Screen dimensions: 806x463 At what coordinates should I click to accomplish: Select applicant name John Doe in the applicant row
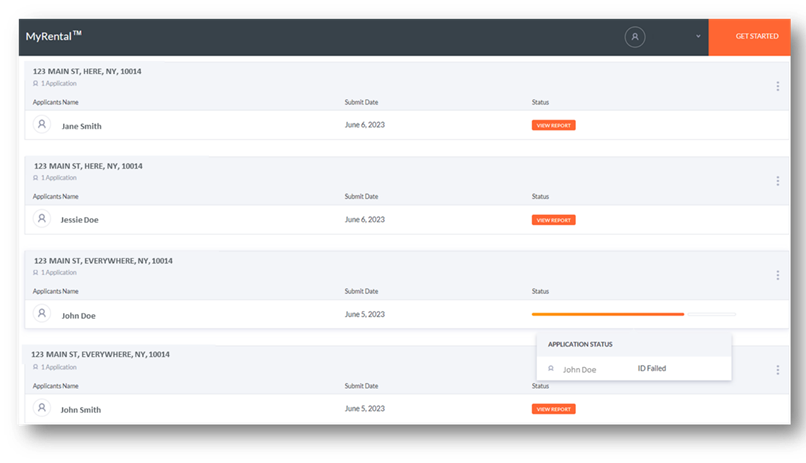[78, 316]
